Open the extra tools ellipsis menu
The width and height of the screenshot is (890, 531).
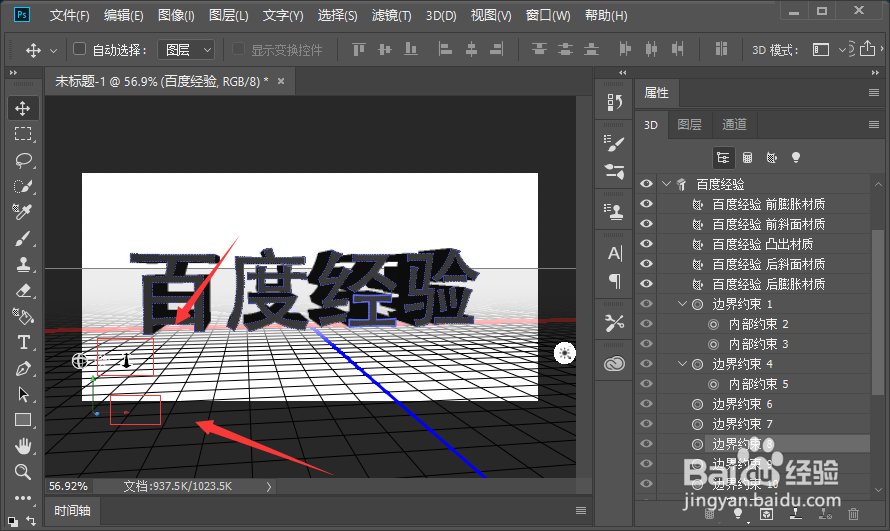point(23,498)
